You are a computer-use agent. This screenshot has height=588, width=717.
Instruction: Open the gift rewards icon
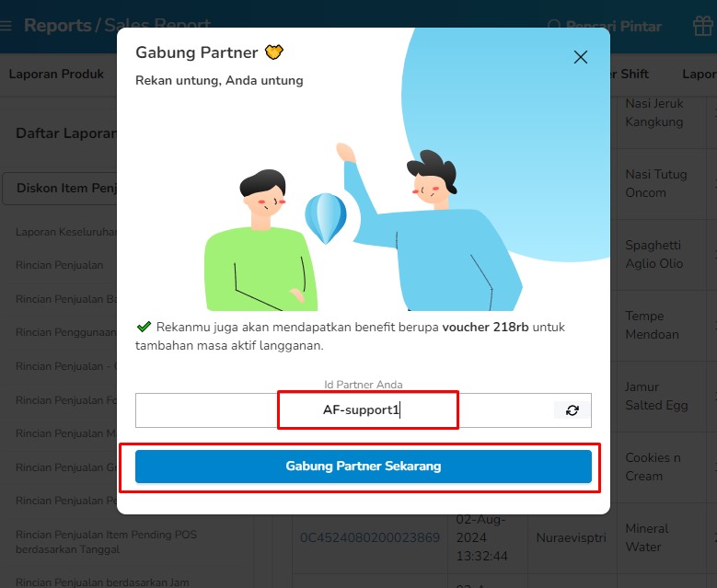pyautogui.click(x=702, y=26)
